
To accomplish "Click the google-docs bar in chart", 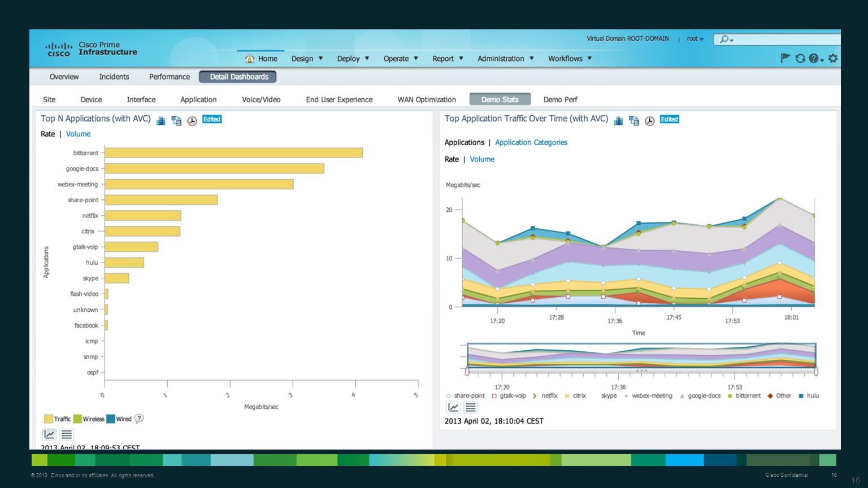I will (214, 168).
